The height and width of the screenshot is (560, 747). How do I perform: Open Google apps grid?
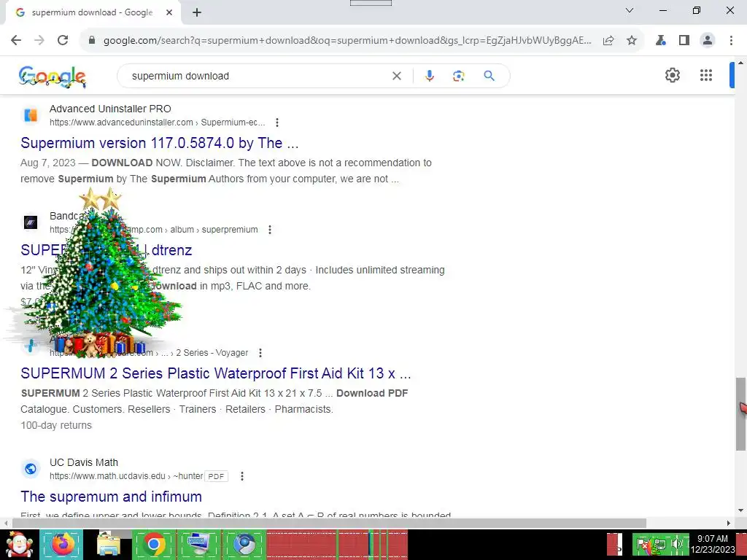[x=706, y=75]
